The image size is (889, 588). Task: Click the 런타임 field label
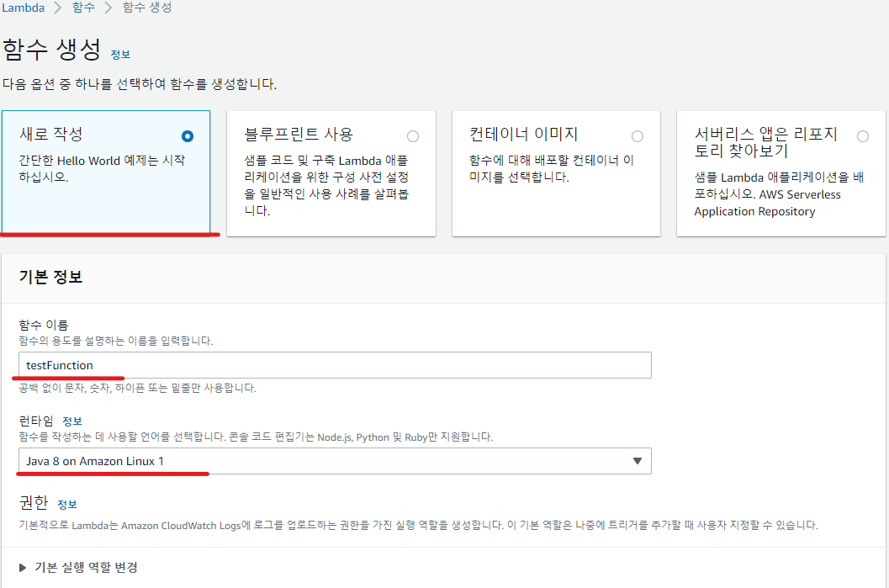click(x=35, y=421)
